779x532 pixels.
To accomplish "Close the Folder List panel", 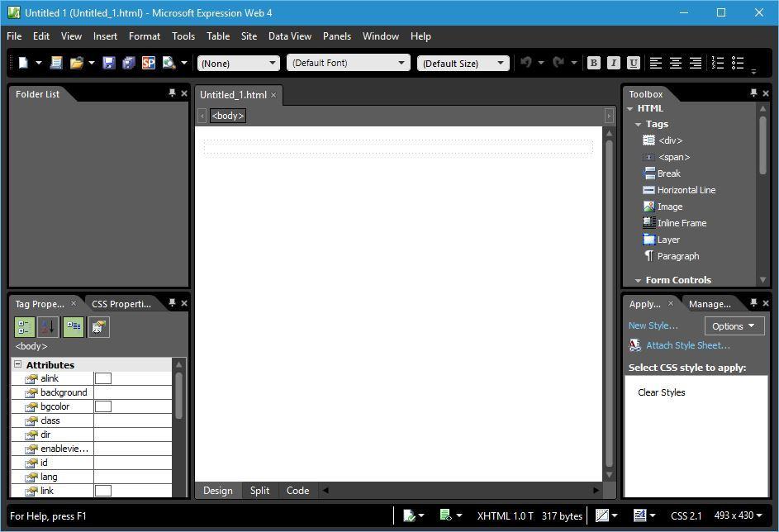I will click(184, 93).
